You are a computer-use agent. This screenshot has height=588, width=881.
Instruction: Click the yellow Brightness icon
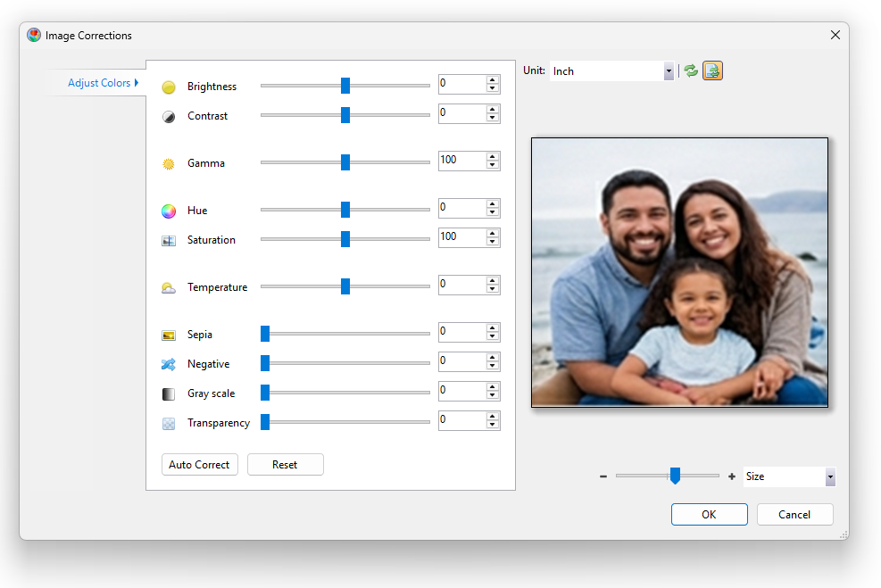(169, 87)
